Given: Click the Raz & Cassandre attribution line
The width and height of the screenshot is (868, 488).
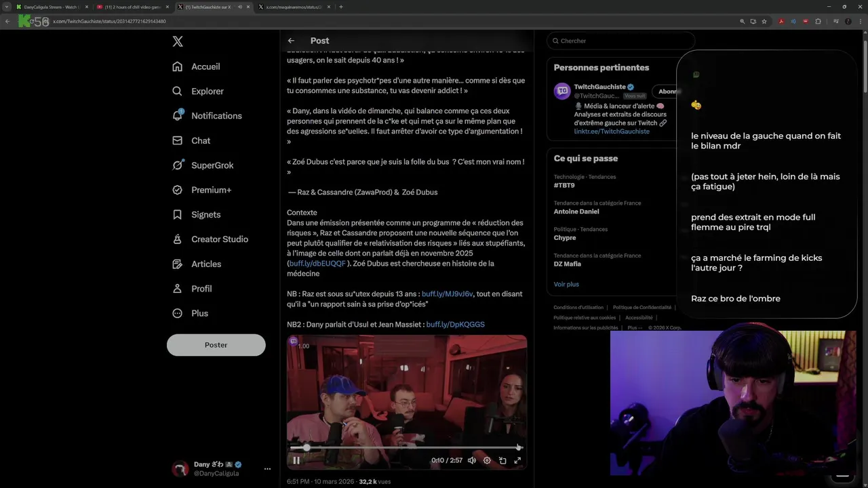Looking at the screenshot, I should [362, 192].
